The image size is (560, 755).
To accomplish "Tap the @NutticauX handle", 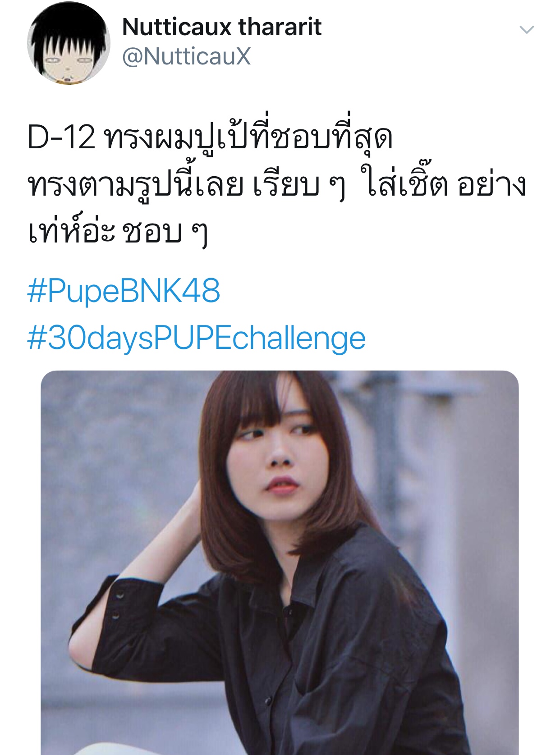I will [186, 57].
